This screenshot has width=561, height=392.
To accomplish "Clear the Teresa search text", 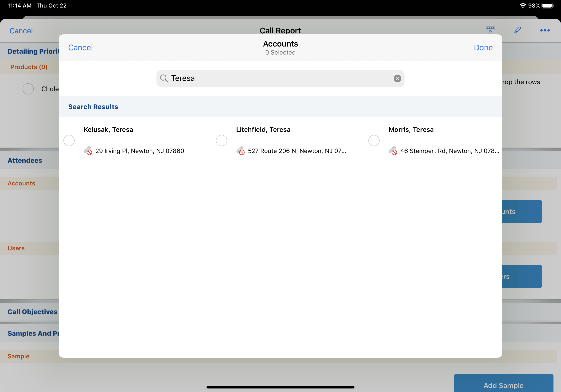I will click(x=397, y=78).
